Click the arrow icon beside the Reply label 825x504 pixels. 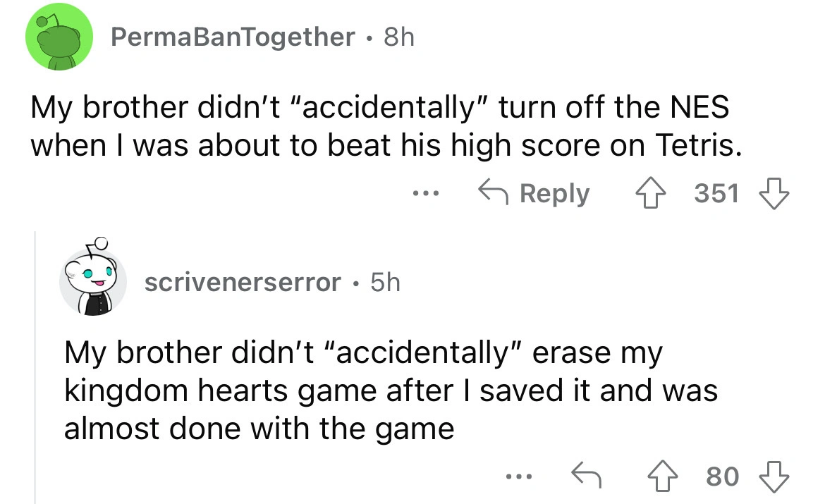[x=493, y=192]
